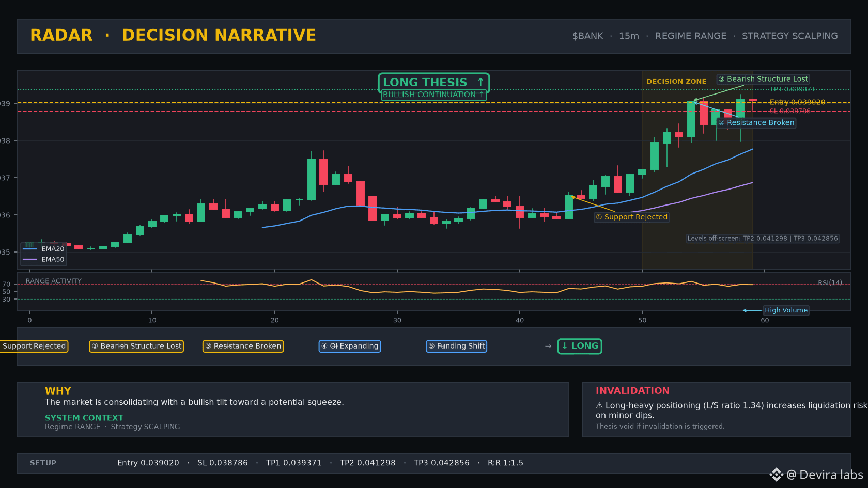
Task: Click the EMA20 legend label
Action: pyautogui.click(x=53, y=249)
